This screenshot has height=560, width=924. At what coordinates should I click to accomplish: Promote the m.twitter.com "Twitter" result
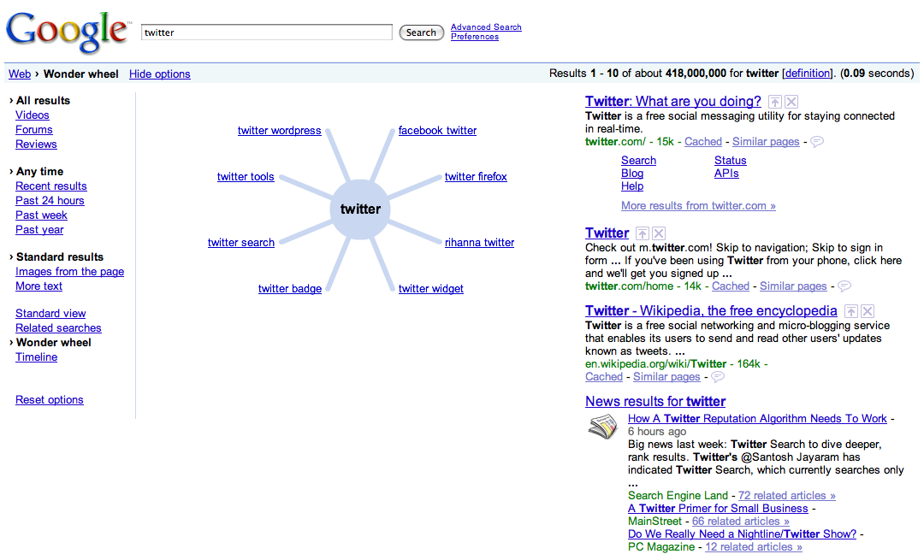click(643, 233)
